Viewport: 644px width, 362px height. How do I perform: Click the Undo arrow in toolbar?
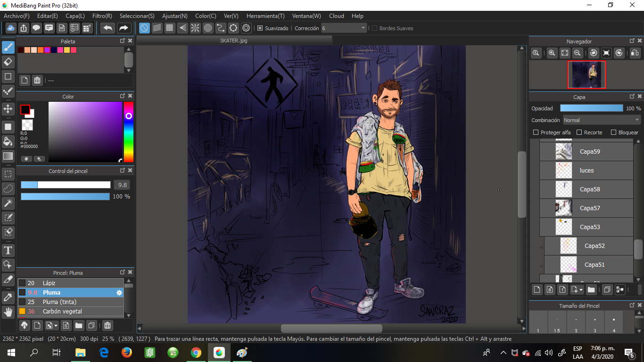[108, 28]
